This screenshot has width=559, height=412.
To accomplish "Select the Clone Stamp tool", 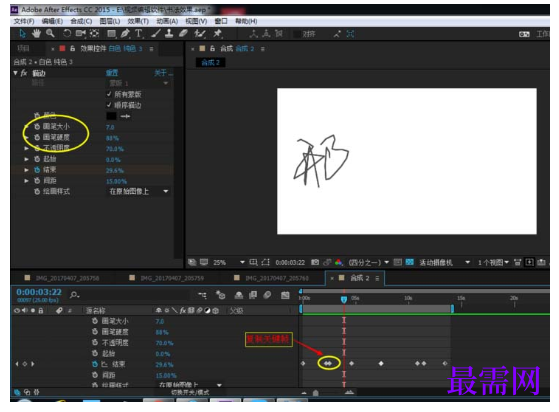I will pyautogui.click(x=169, y=34).
